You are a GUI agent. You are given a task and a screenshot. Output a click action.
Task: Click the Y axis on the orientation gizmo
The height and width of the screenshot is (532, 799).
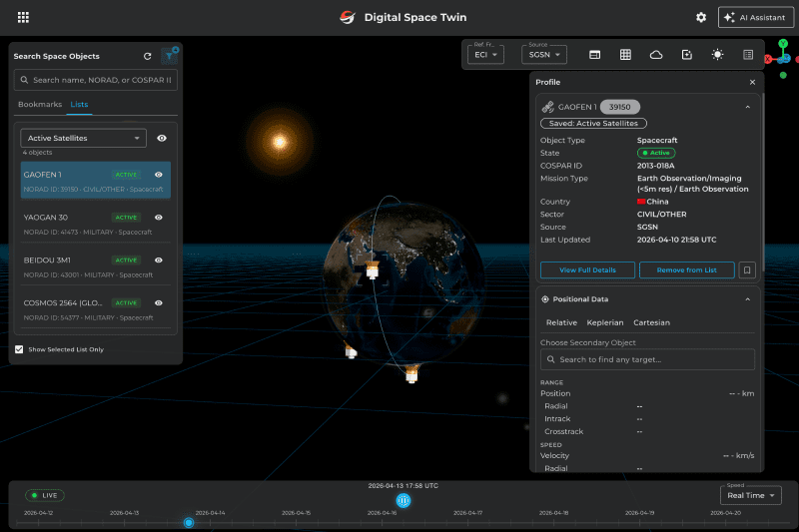783,44
